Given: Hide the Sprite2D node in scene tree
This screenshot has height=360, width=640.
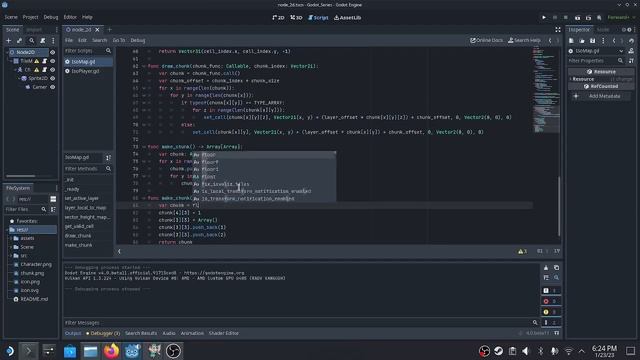Looking at the screenshot, I should pos(52,78).
